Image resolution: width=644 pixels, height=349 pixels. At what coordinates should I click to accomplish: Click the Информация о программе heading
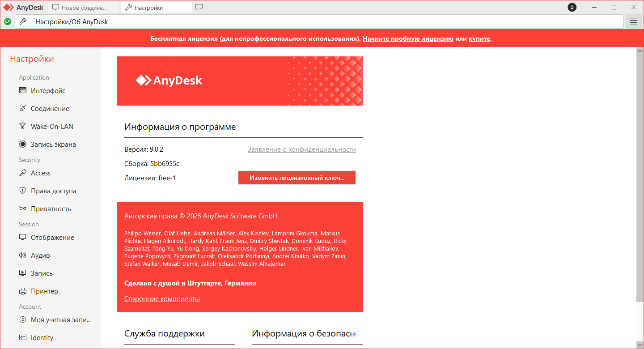[x=180, y=127]
